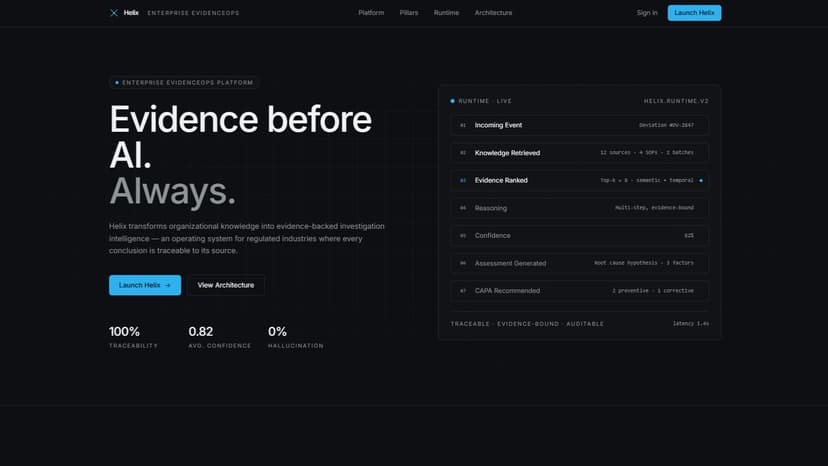This screenshot has height=466, width=828.
Task: Select the Knowledge Retrieved runtime row
Action: coord(579,153)
